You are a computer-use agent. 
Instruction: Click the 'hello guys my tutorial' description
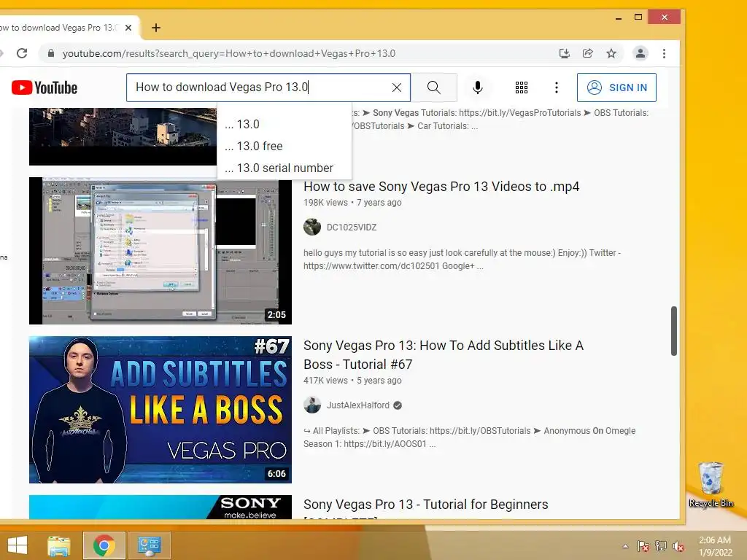pos(462,260)
